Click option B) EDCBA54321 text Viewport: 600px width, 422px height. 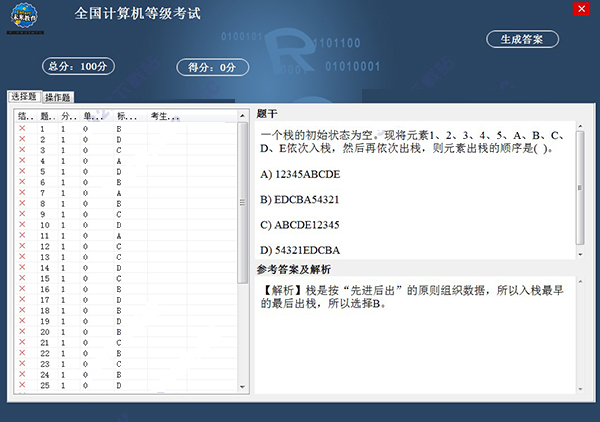pos(300,200)
